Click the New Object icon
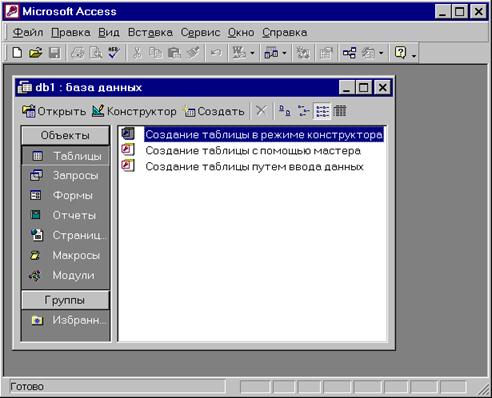This screenshot has width=492, height=398. [369, 53]
